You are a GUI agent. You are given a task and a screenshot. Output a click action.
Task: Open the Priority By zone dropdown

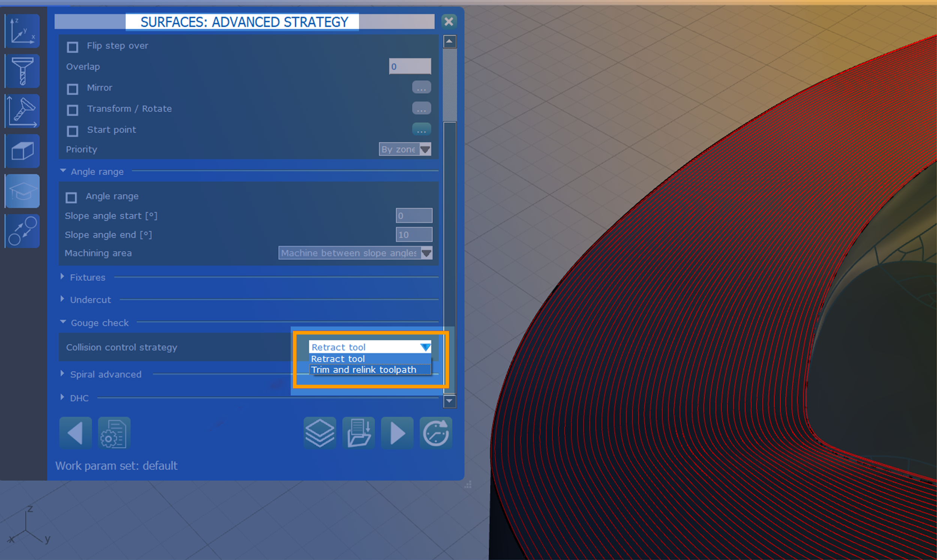[405, 150]
